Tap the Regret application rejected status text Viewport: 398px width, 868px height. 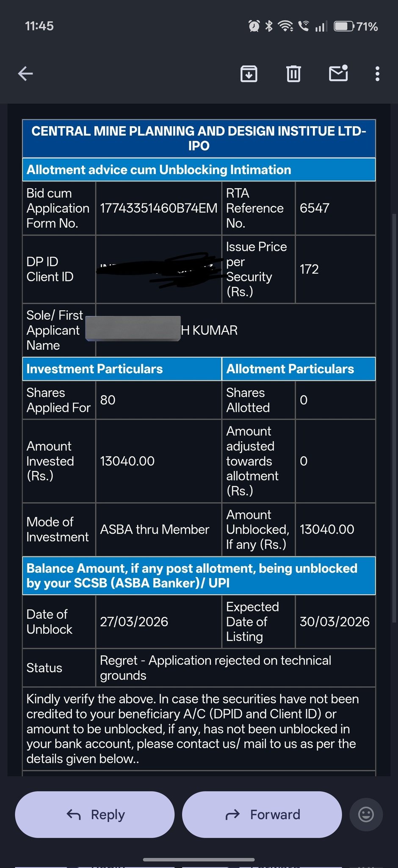coord(215,668)
